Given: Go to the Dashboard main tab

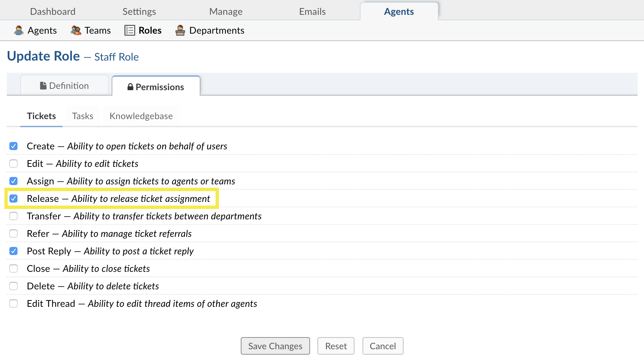Looking at the screenshot, I should 53,11.
